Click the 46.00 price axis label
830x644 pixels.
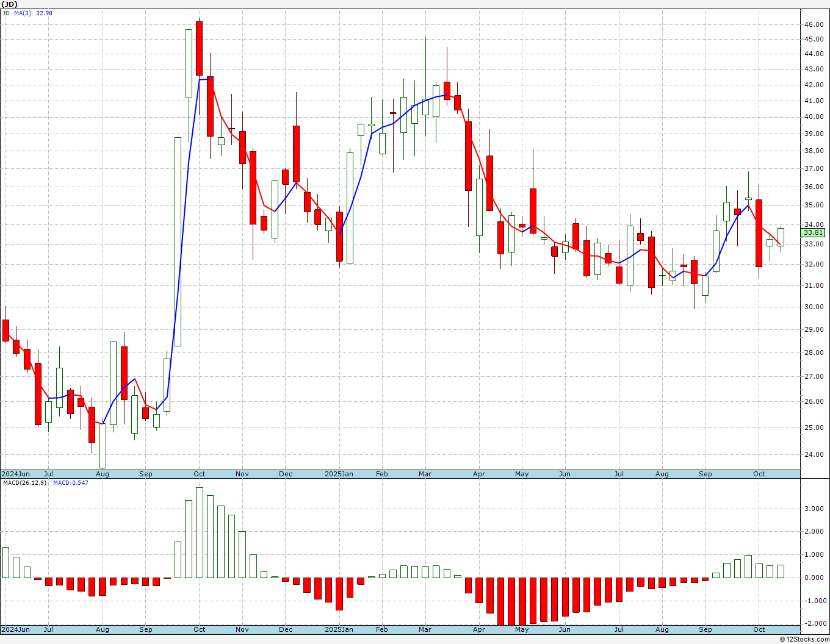click(x=814, y=24)
